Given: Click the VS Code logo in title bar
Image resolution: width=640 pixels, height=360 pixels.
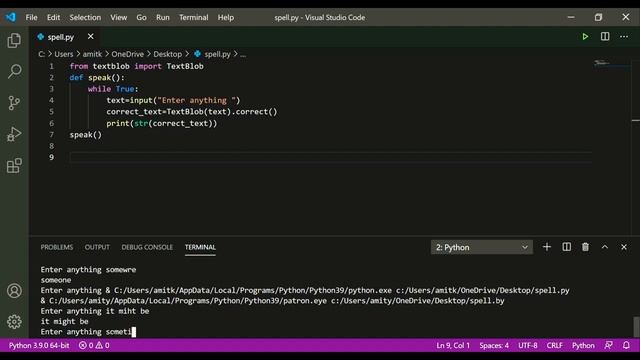Looking at the screenshot, I should (x=11, y=17).
